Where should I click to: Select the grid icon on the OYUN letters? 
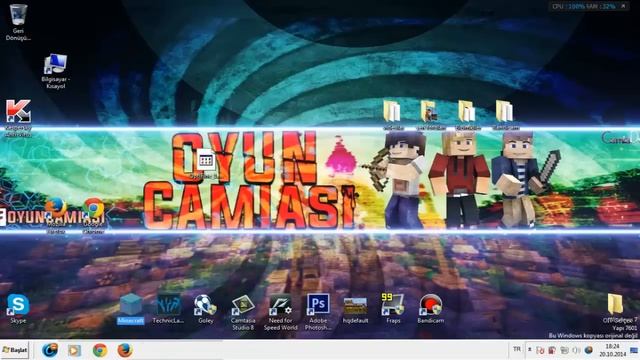(206, 161)
